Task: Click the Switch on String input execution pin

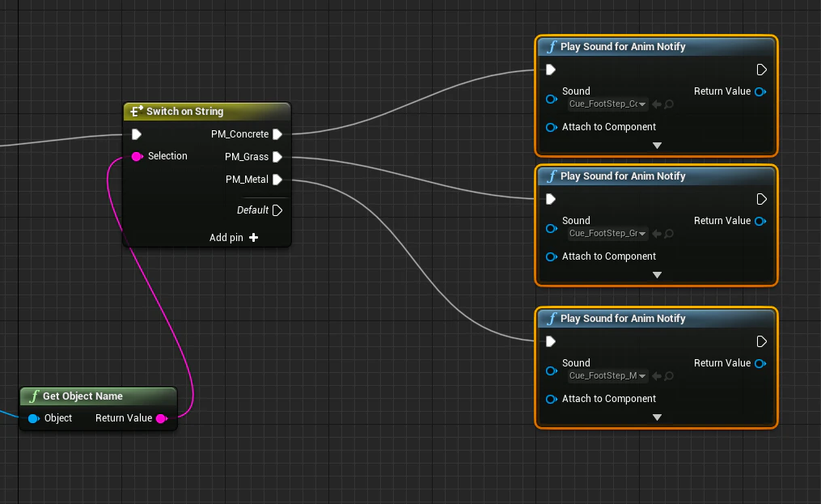Action: [x=137, y=134]
